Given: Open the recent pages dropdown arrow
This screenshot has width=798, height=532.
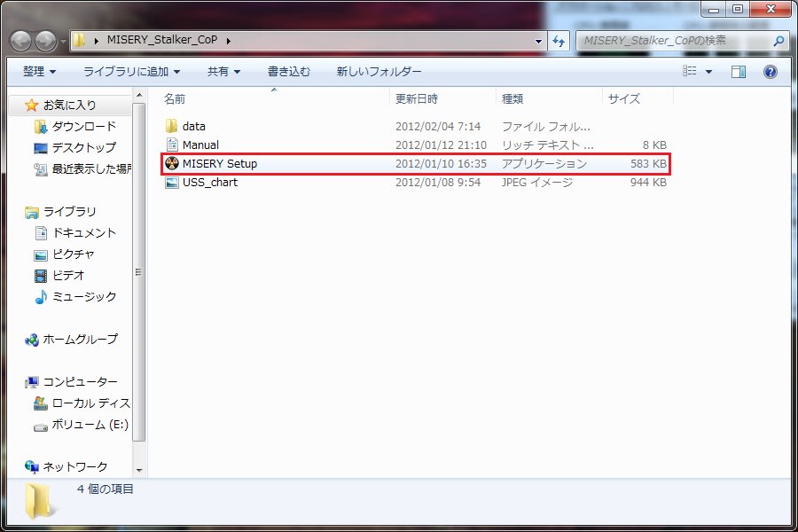Looking at the screenshot, I should tap(63, 42).
